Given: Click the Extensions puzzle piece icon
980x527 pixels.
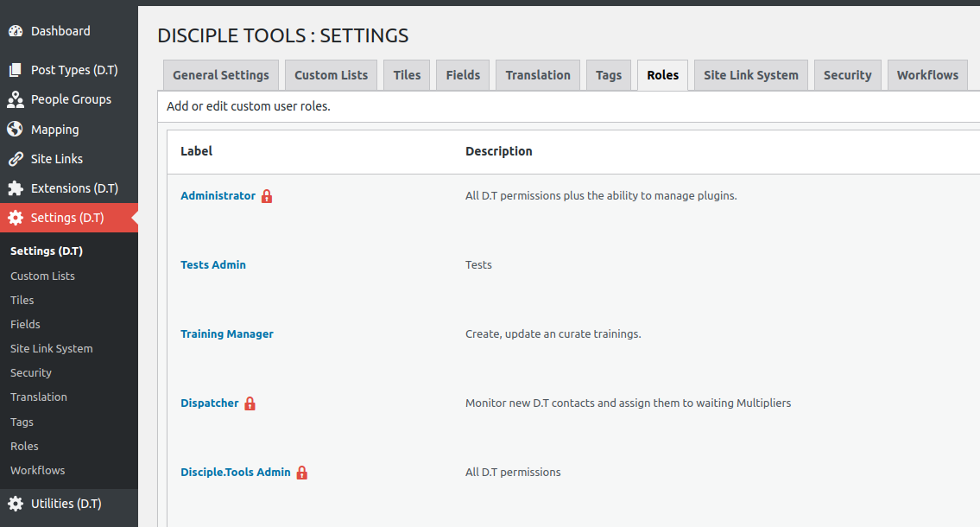Looking at the screenshot, I should [16, 188].
